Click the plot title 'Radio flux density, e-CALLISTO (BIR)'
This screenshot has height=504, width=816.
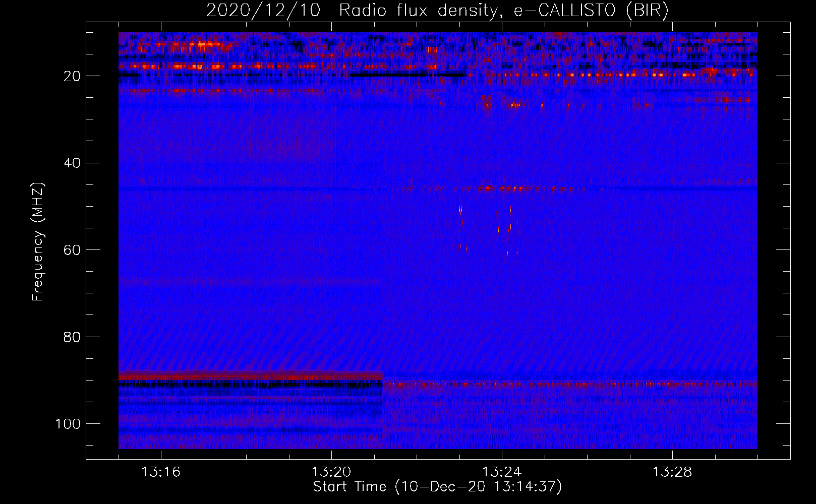click(x=504, y=11)
